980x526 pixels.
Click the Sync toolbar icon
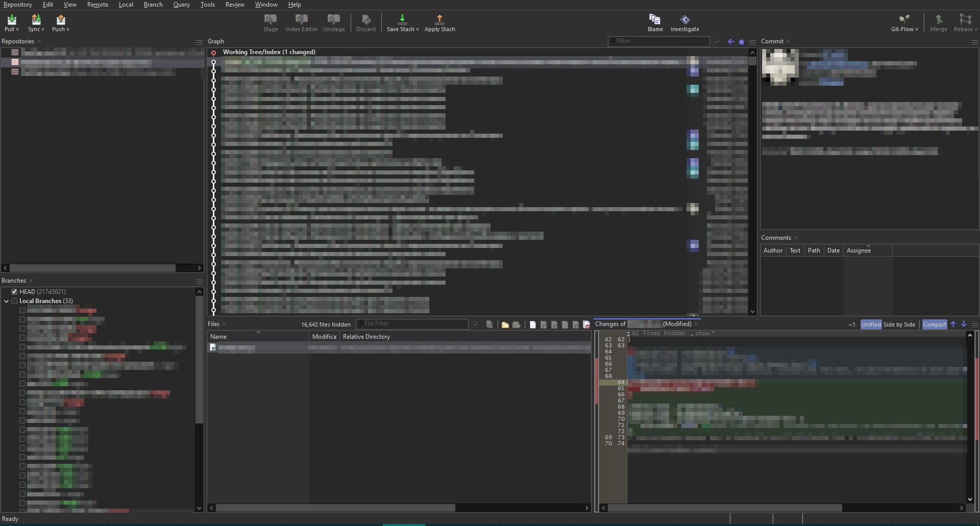coord(36,19)
